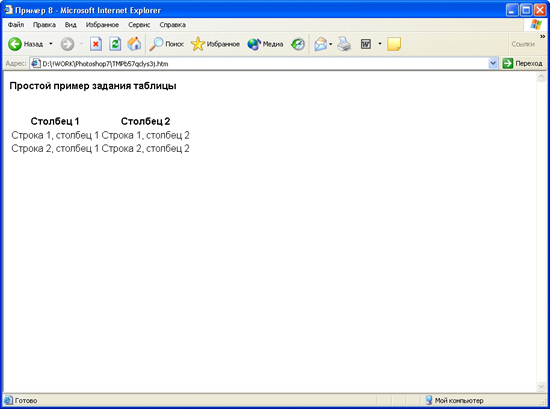
Task: Expand the Mail envelope dropdown arrow
Action: [330, 44]
